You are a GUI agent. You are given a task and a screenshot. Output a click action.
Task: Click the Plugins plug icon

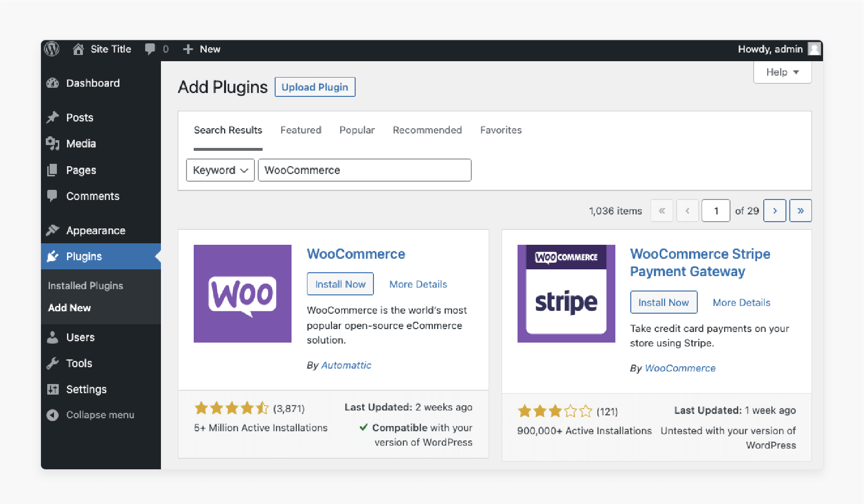coord(53,256)
